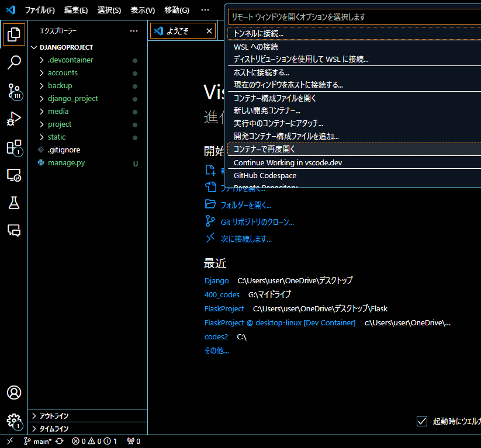Screen dimensions: 481x448
Task: Open the 移動(G) menu
Action: (177, 10)
